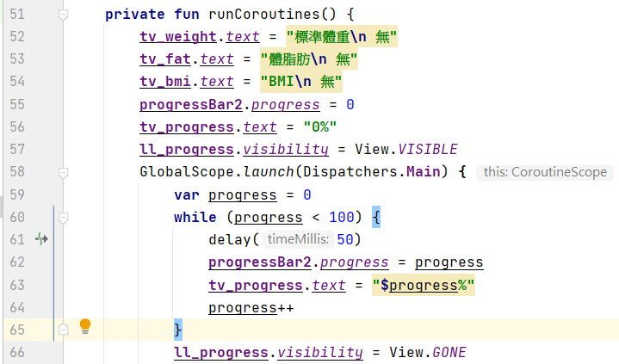Viewport: 619px width, 364px height.
Task: Click the 'private' keyword on line 51
Action: [x=135, y=15]
